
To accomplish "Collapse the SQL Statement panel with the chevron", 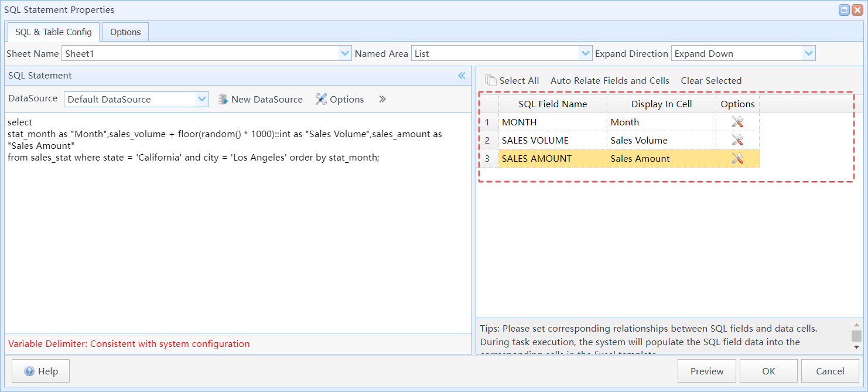I will (x=462, y=76).
